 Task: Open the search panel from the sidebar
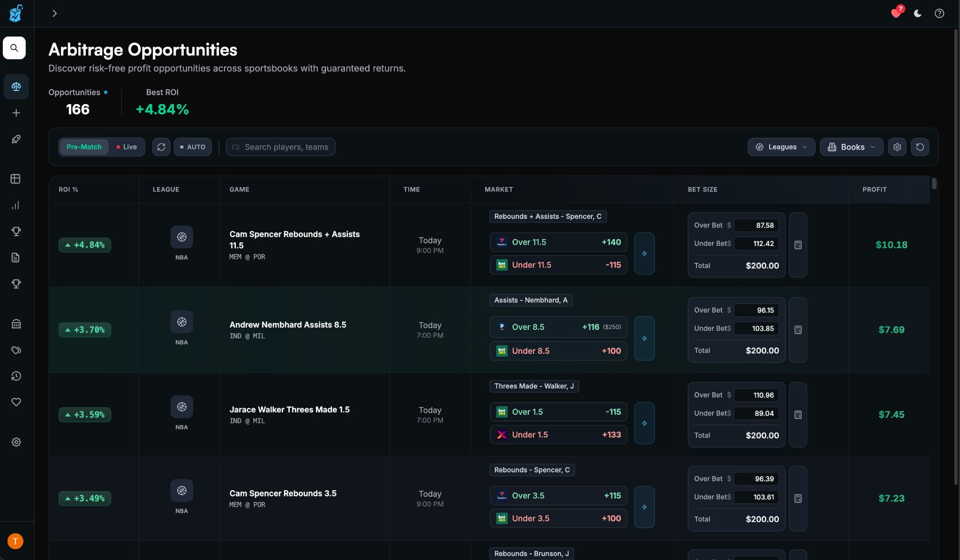click(15, 48)
